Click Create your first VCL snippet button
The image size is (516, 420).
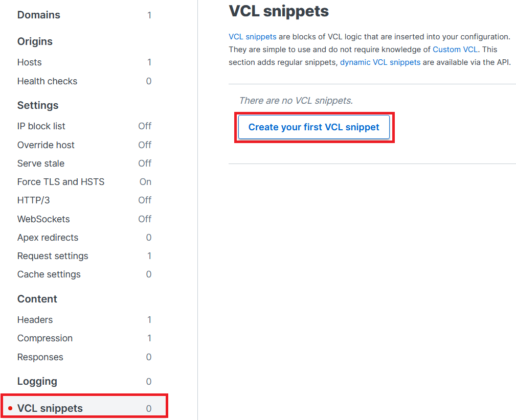pos(314,127)
